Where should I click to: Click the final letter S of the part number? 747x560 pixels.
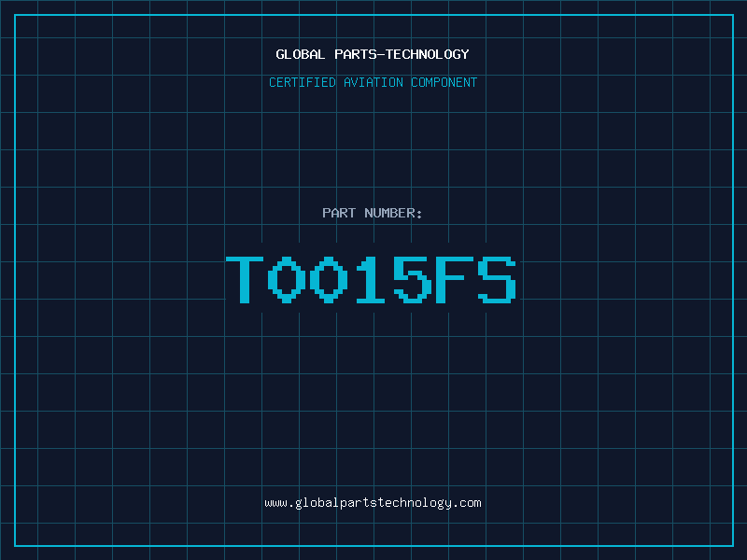(x=498, y=279)
